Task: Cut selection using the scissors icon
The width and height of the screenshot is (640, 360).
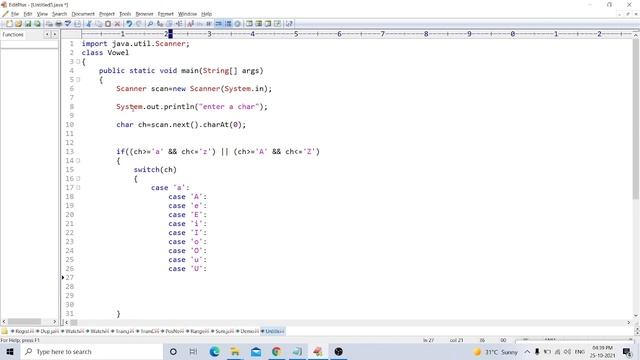Action: point(89,24)
